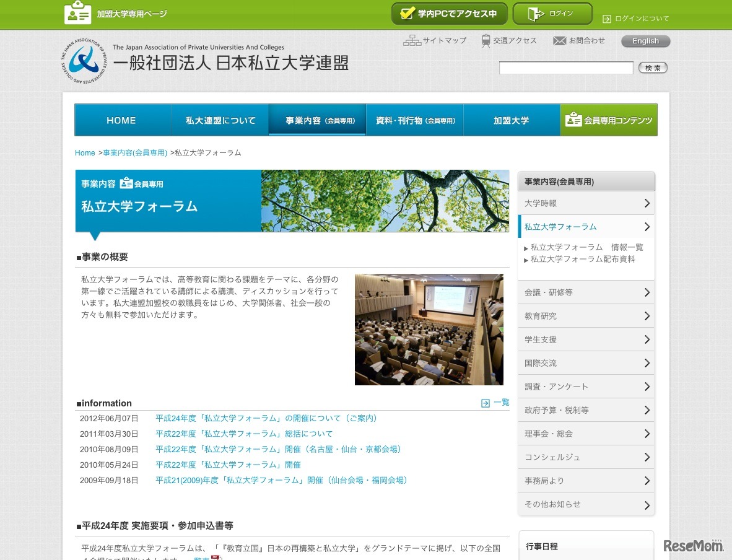This screenshot has width=732, height=560.
Task: Click the member card icon beside 加盟大学専用ページ
Action: [77, 13]
